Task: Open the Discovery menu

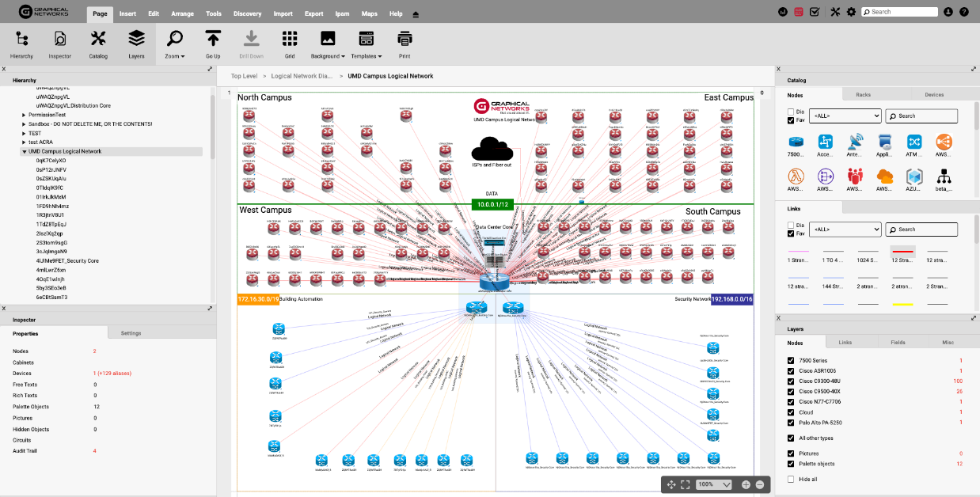Action: (x=247, y=13)
